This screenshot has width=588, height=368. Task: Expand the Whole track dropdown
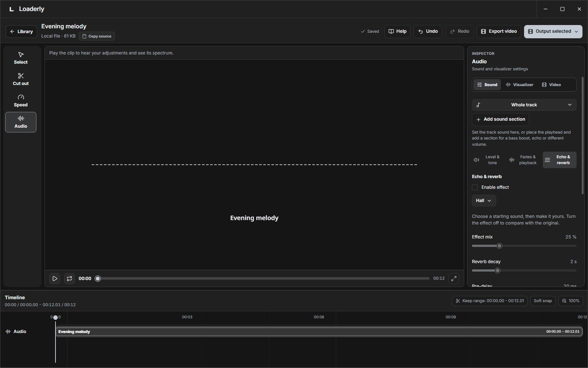coord(524,105)
